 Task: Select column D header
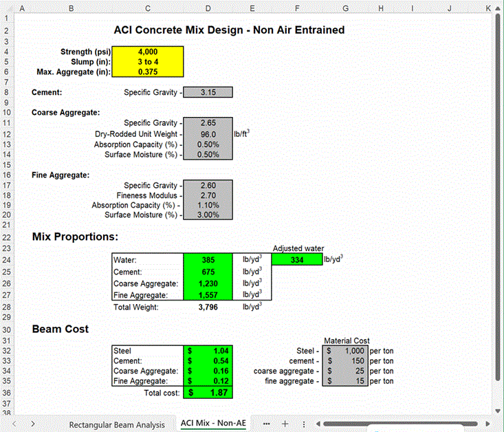(208, 9)
